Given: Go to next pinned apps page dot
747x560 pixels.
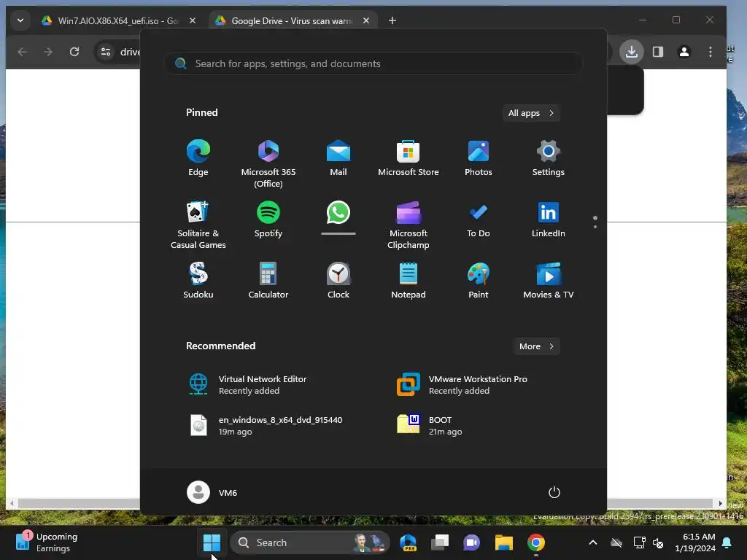Looking at the screenshot, I should click(595, 227).
